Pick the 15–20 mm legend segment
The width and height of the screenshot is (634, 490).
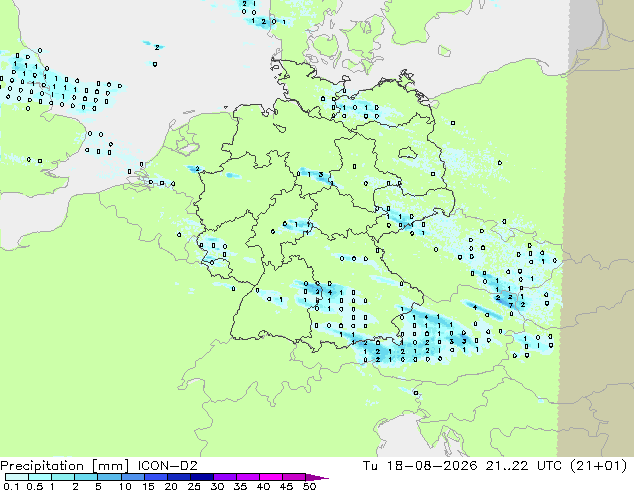click(x=155, y=477)
